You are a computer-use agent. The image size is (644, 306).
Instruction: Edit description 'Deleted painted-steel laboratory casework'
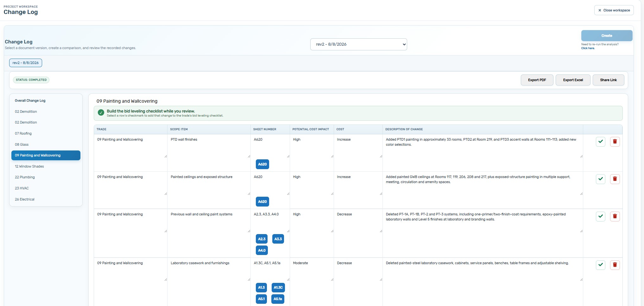coord(483,270)
